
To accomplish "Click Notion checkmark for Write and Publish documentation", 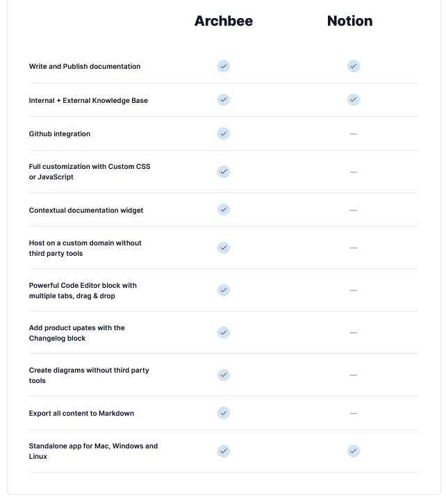I will 354,66.
